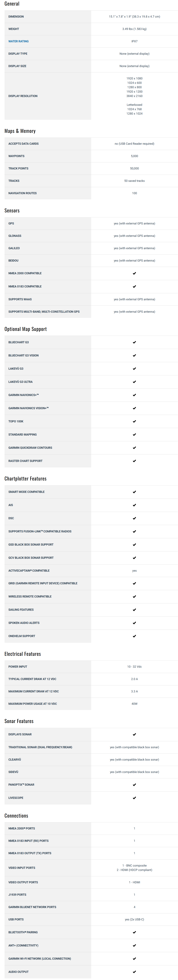Click the Garmin BlueNet Network Ports label
The height and width of the screenshot is (980, 178).
point(32,907)
